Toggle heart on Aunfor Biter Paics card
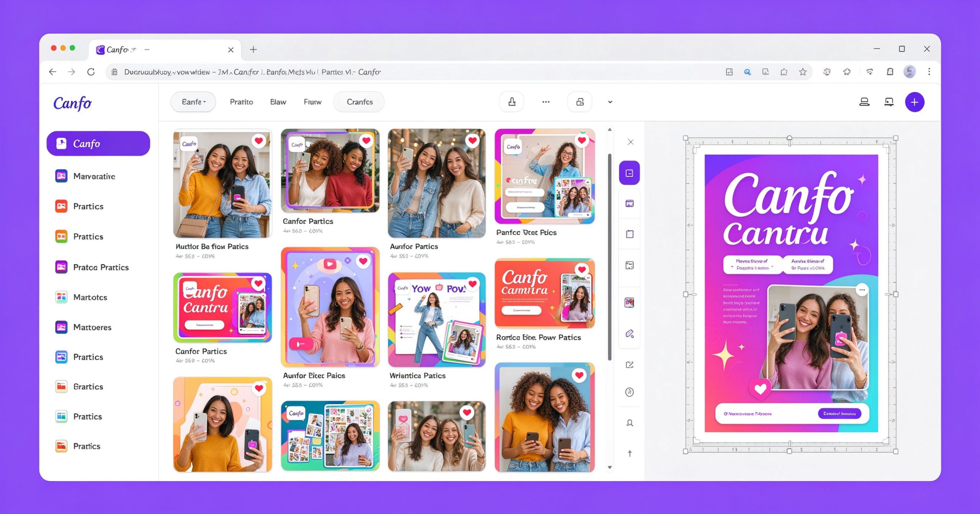Image resolution: width=980 pixels, height=514 pixels. pyautogui.click(x=363, y=261)
